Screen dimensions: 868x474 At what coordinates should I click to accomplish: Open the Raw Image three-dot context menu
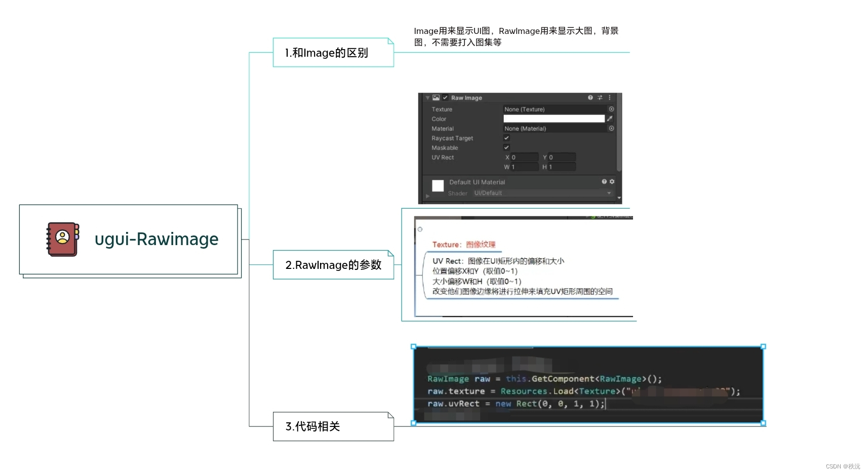coord(610,98)
